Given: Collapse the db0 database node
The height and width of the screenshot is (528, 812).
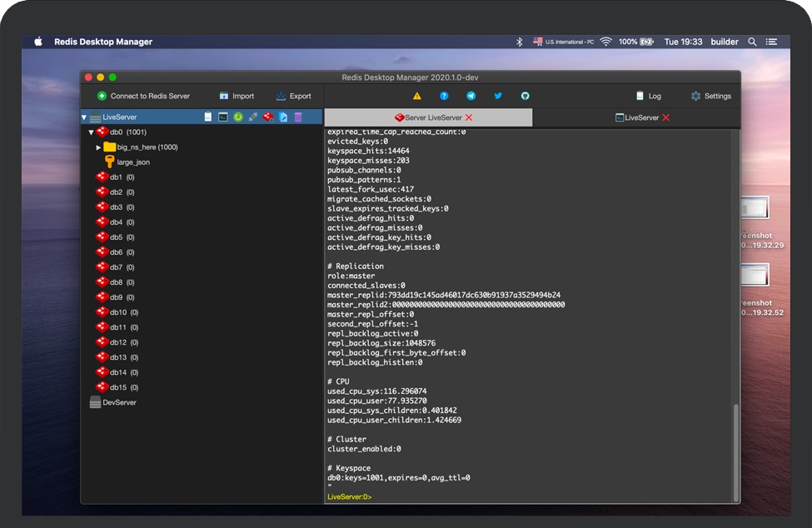Looking at the screenshot, I should (92, 132).
